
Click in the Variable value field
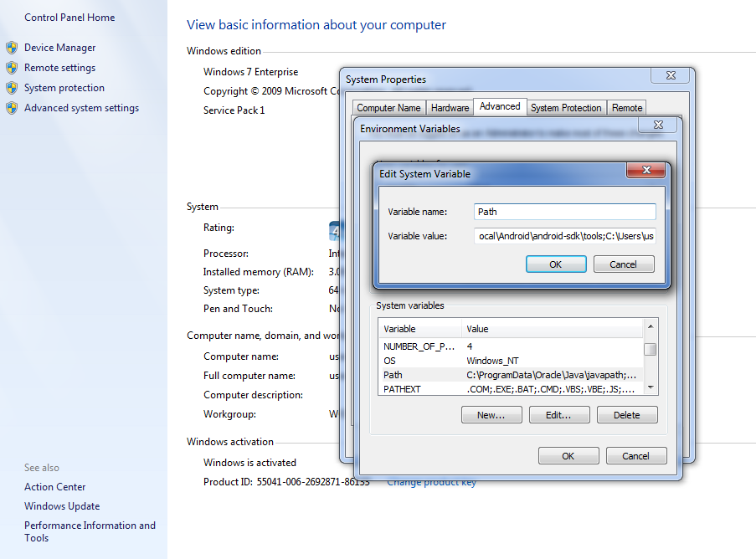(x=564, y=236)
